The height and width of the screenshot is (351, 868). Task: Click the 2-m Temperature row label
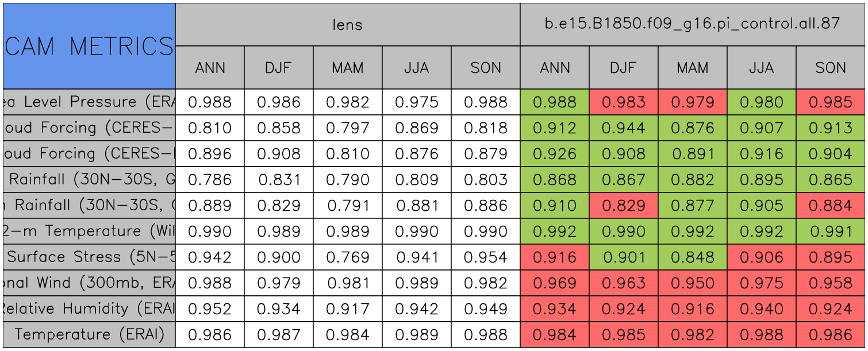(x=89, y=232)
